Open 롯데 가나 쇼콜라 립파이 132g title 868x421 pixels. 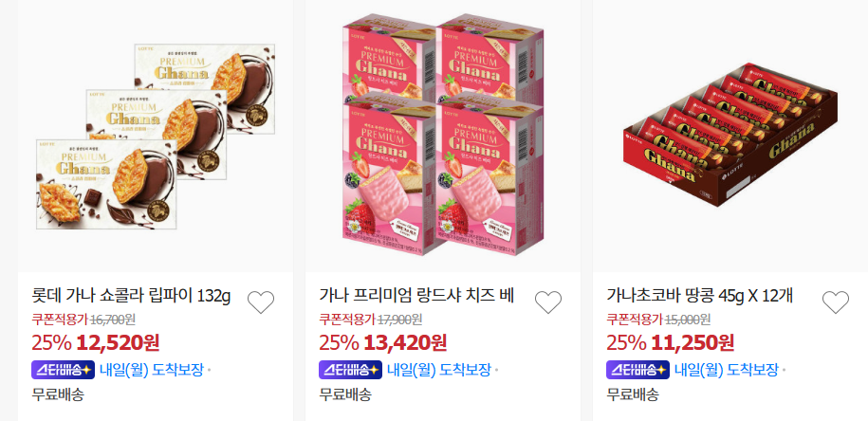point(131,296)
